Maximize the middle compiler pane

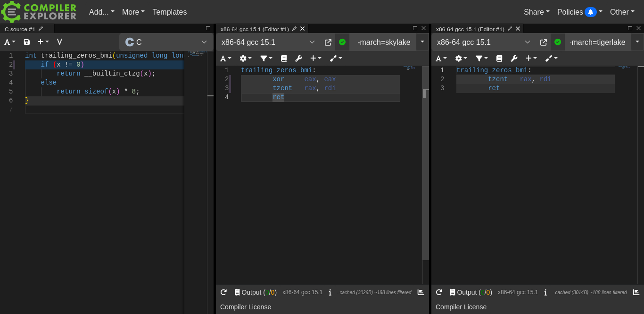point(415,28)
